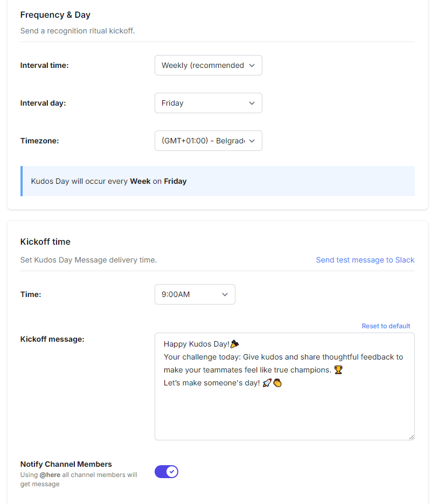Click the 'Timezone:' field label
Image resolution: width=438 pixels, height=504 pixels.
pos(39,141)
